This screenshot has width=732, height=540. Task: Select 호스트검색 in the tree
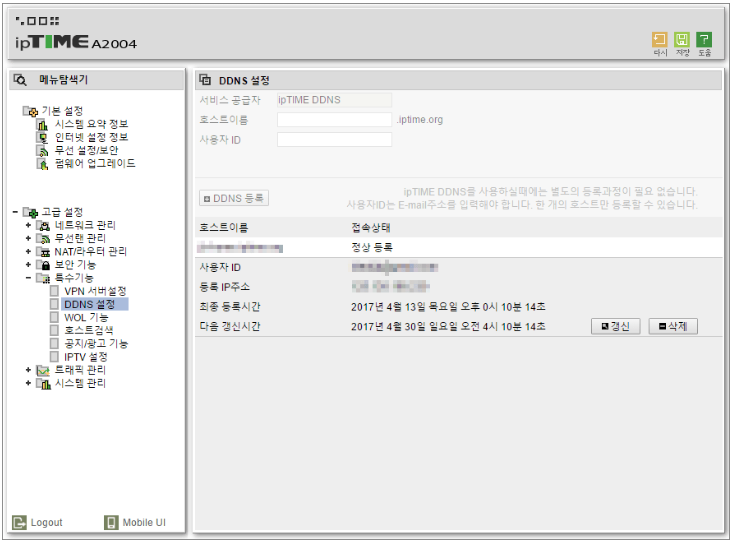tap(89, 330)
